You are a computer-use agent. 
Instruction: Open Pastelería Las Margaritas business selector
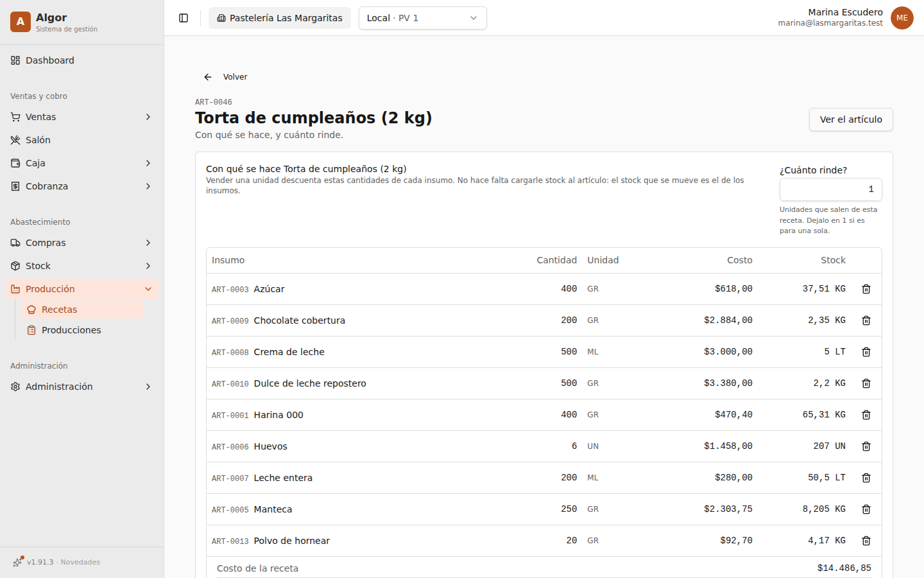(x=280, y=18)
